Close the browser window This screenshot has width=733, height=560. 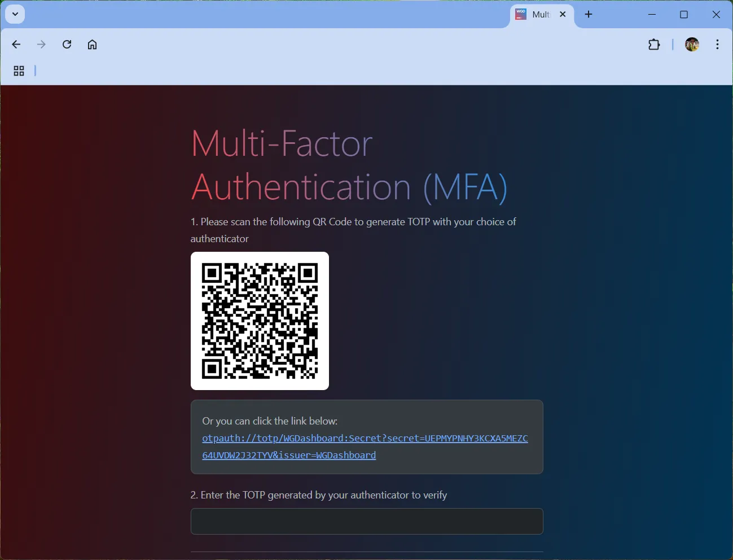(x=716, y=15)
